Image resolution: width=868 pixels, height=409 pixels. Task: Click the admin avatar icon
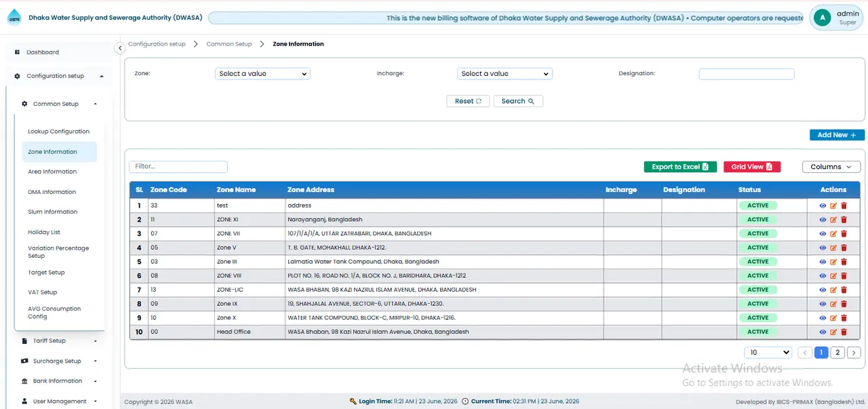pyautogui.click(x=822, y=18)
